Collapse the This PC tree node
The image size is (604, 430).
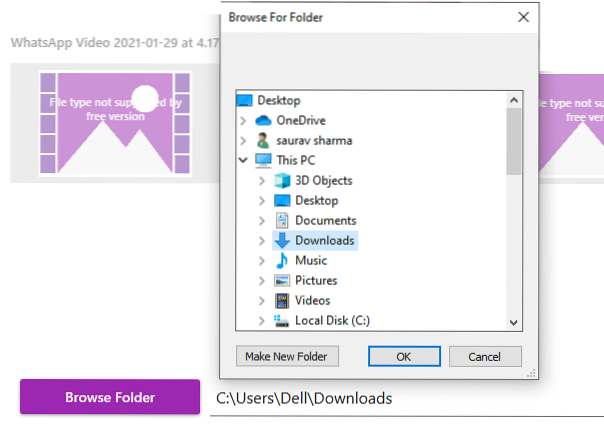[x=243, y=160]
